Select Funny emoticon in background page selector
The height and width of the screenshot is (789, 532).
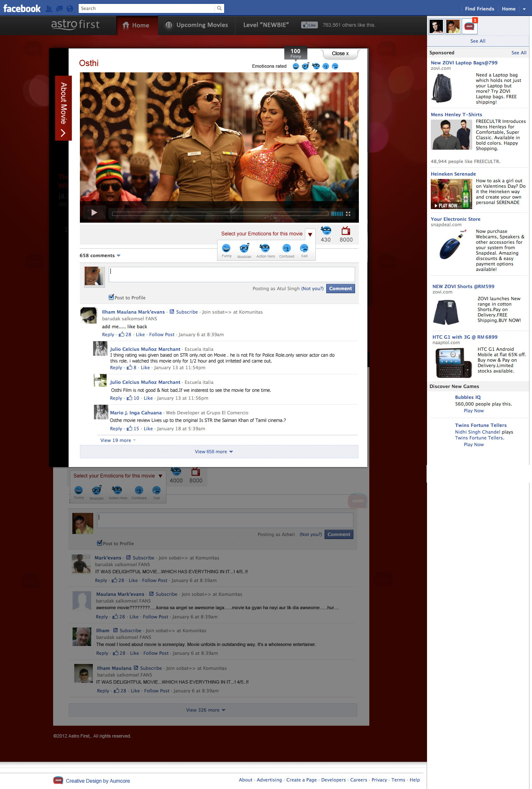[79, 490]
